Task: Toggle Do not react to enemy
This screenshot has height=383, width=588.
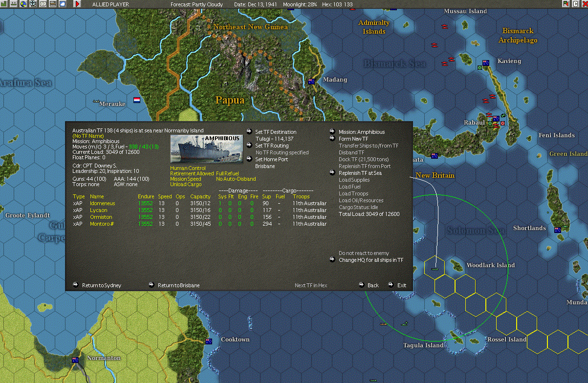Action: [x=364, y=253]
